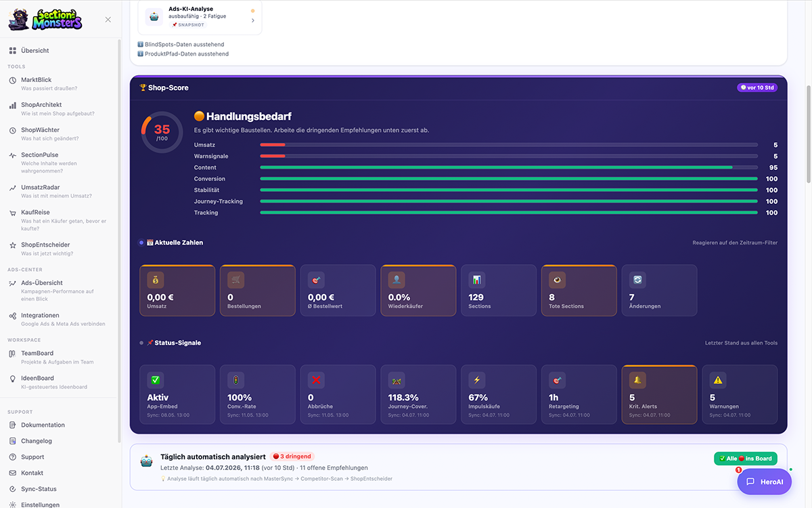Viewport: 812px width, 508px height.
Task: Click the Dokumentation document icon
Action: pyautogui.click(x=13, y=425)
